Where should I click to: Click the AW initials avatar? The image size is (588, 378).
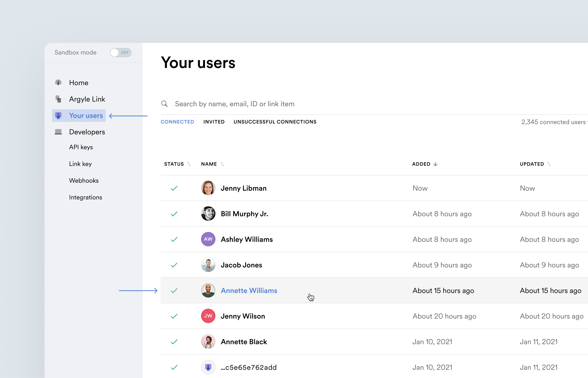(208, 239)
